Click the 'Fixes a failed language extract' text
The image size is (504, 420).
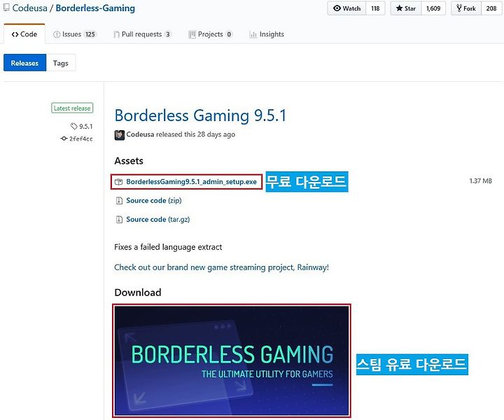point(168,247)
